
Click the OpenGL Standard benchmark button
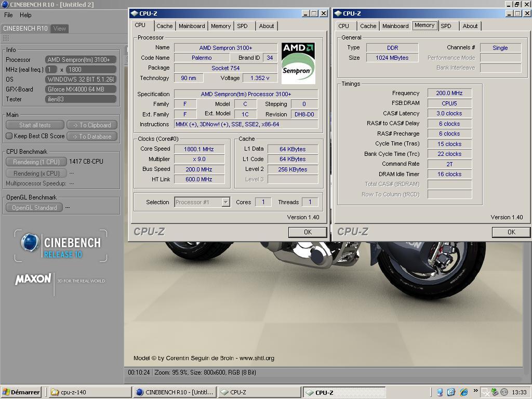(x=34, y=207)
